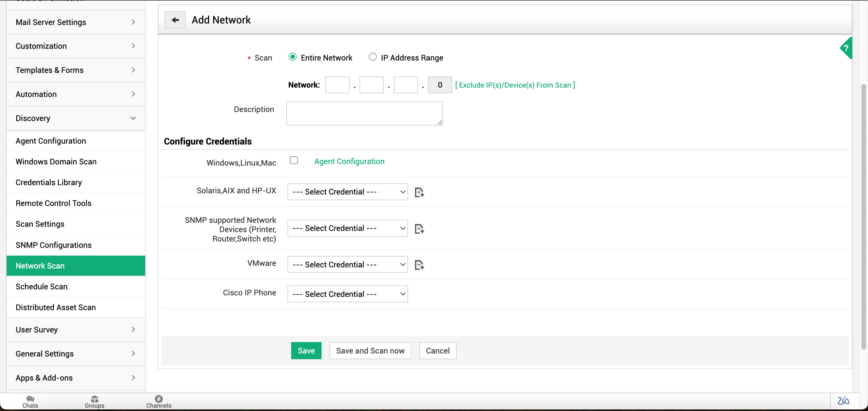Collapse the Discovery section in sidebar

pos(133,118)
